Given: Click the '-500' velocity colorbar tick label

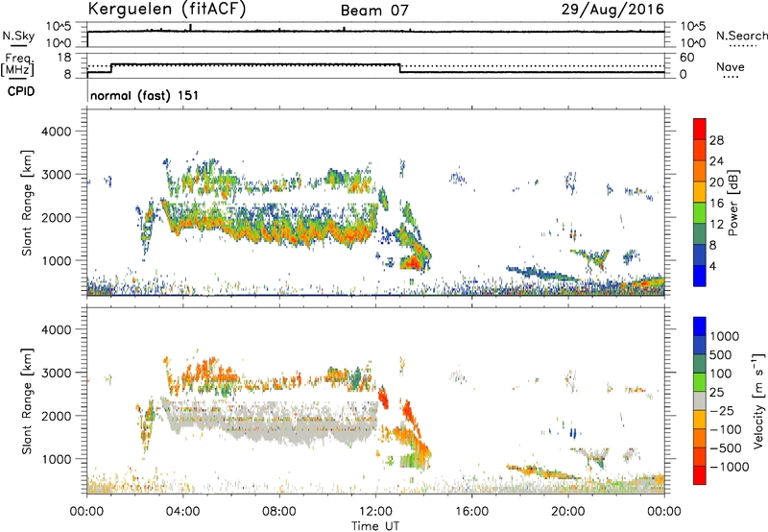Looking at the screenshot, I should [x=726, y=448].
